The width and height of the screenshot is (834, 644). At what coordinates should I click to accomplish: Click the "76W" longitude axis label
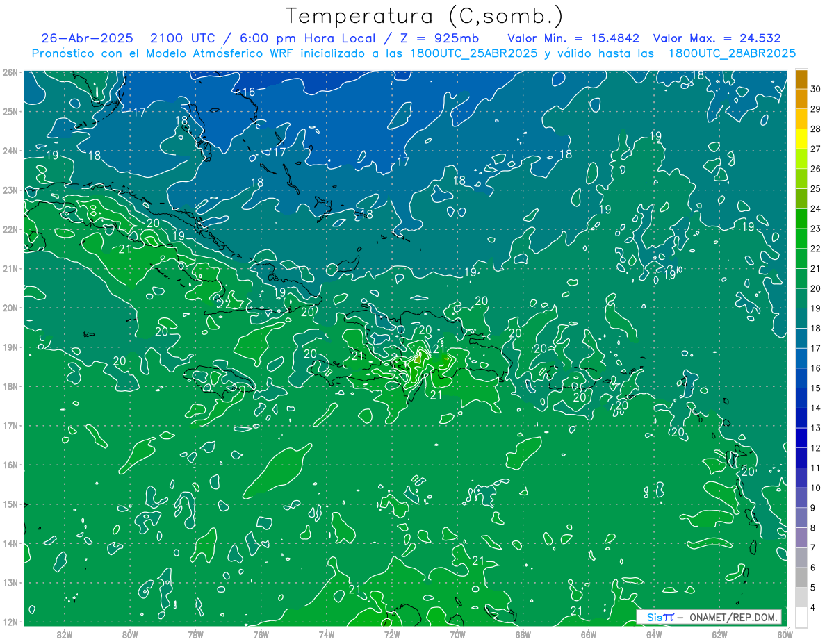click(261, 634)
